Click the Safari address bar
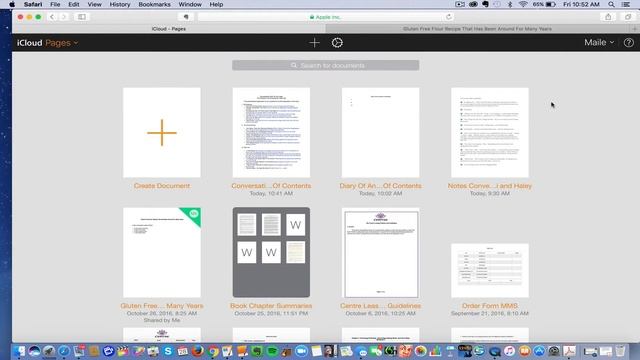This screenshot has height=360, width=640. [x=326, y=17]
